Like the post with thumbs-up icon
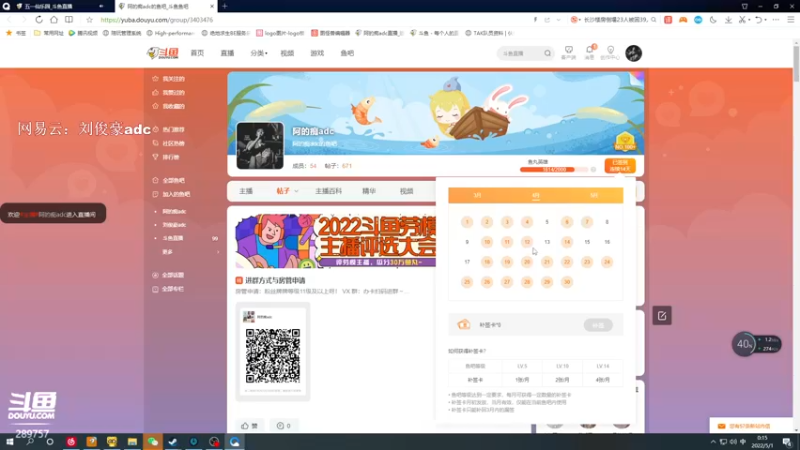Image resolution: width=800 pixels, height=450 pixels. (249, 426)
